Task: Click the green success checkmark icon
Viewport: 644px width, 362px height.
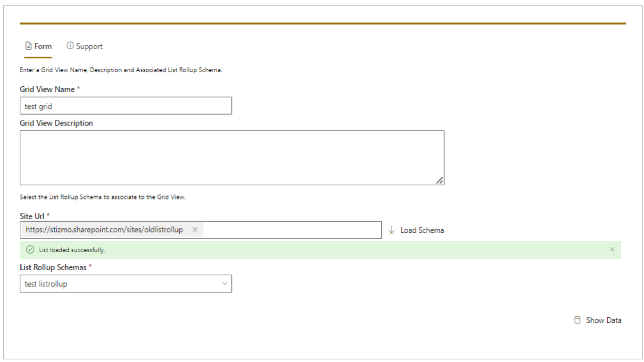Action: point(30,250)
